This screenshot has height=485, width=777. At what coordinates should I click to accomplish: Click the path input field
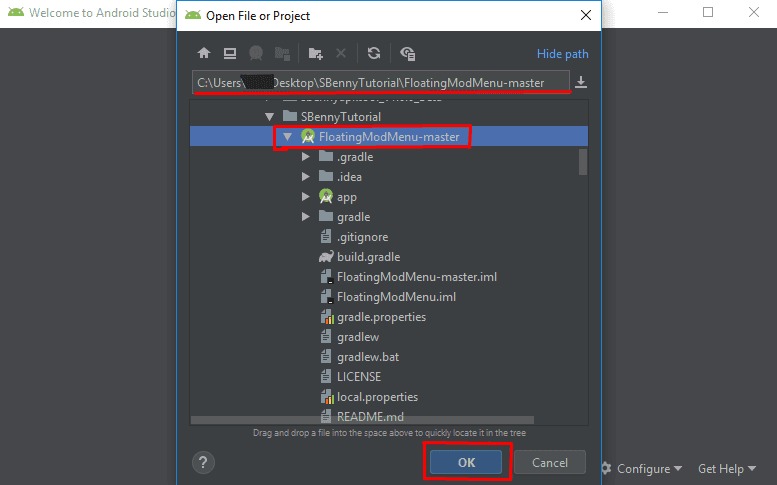[381, 82]
